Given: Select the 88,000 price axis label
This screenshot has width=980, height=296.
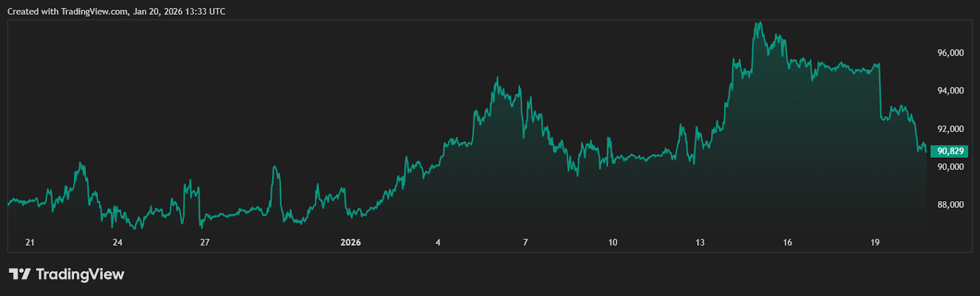Looking at the screenshot, I should click(x=950, y=205).
